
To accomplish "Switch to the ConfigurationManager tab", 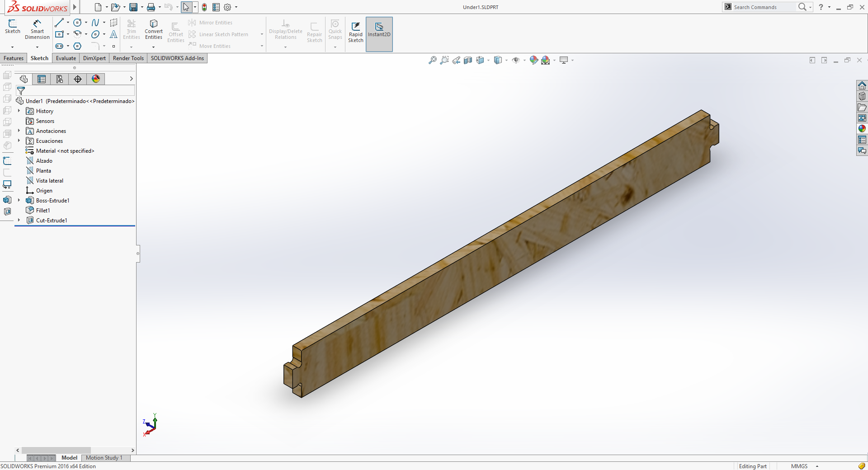I will tap(60, 79).
